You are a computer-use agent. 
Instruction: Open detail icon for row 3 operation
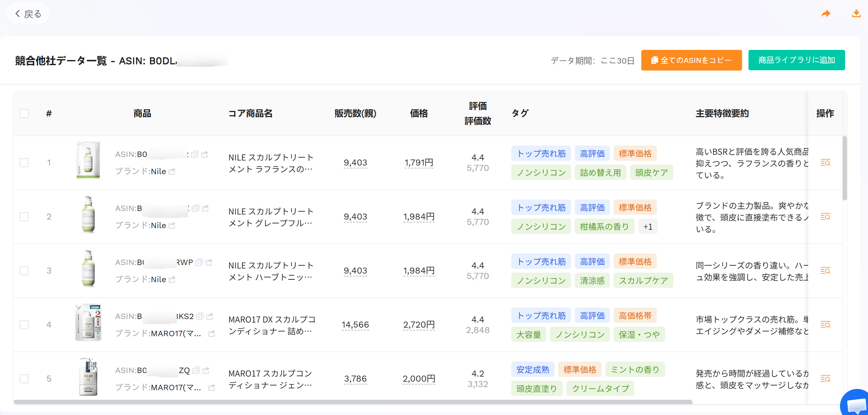pyautogui.click(x=825, y=270)
